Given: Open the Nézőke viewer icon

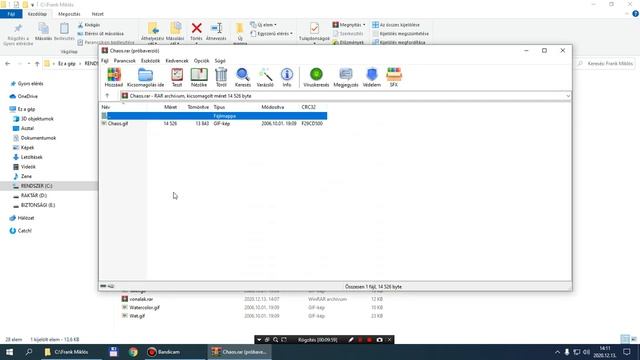Looking at the screenshot, I should tap(199, 77).
